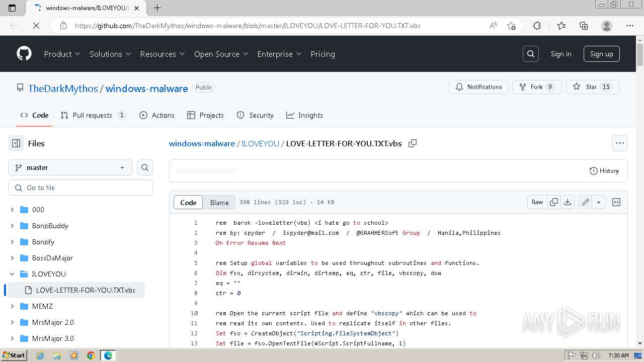Open browser Settings and more menu
This screenshot has height=362, width=644.
(x=630, y=26)
